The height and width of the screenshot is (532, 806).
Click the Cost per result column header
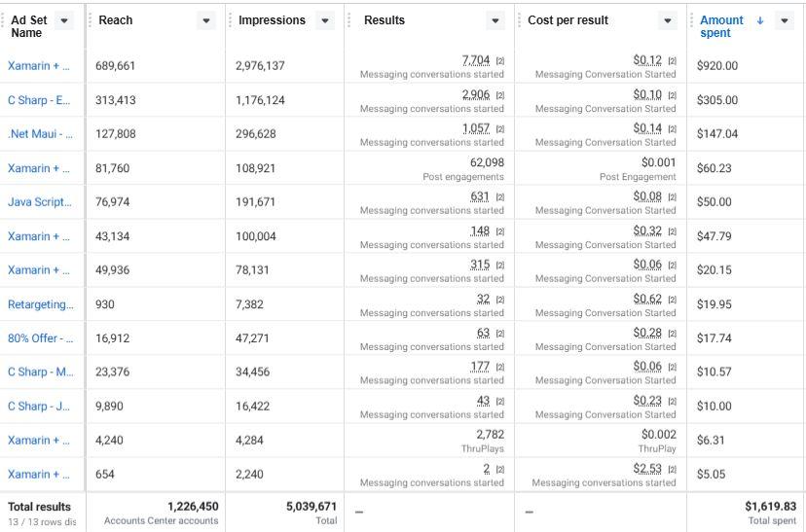568,20
